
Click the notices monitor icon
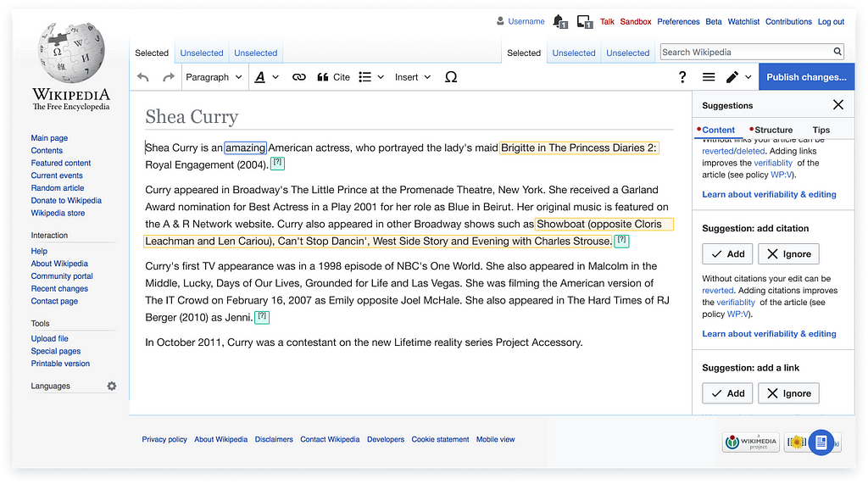(585, 21)
